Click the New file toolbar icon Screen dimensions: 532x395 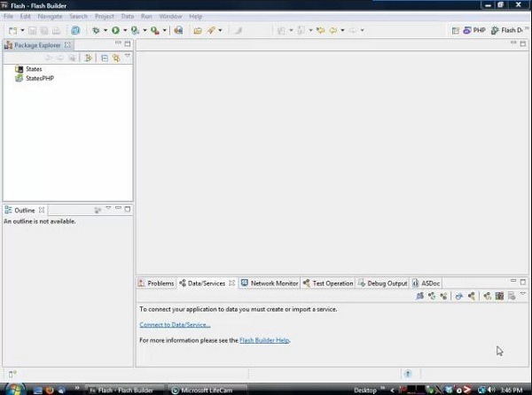coord(13,30)
